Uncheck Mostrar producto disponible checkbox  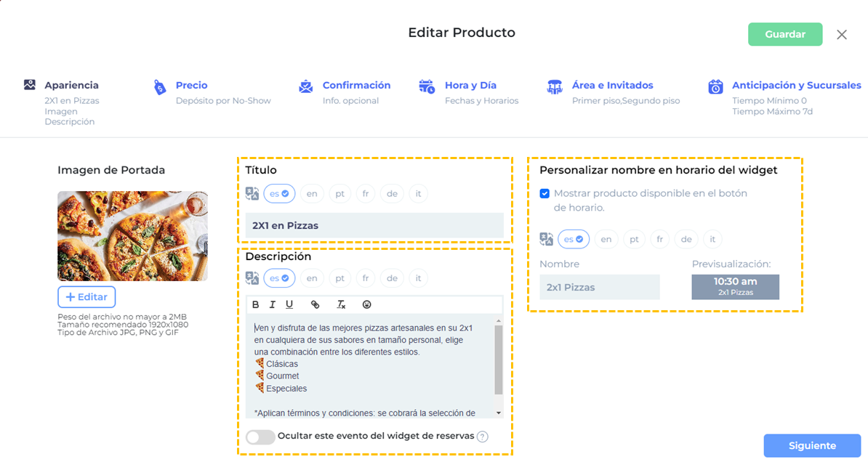click(x=544, y=193)
